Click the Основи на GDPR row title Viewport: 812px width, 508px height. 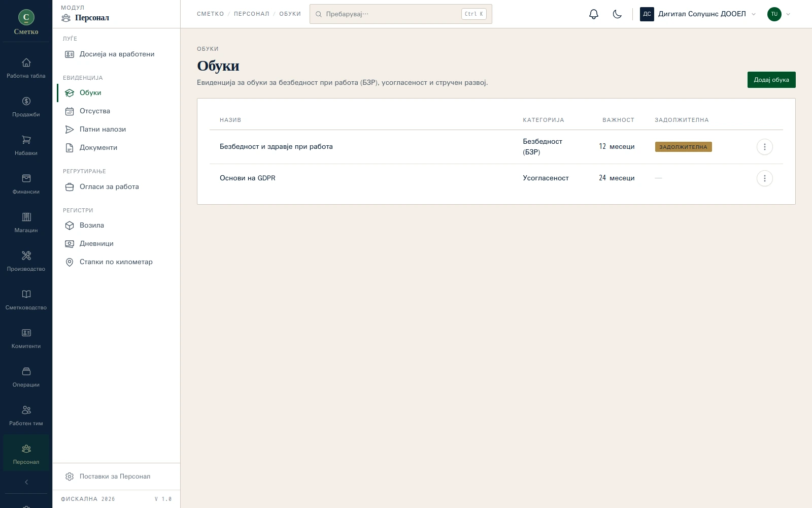[248, 178]
